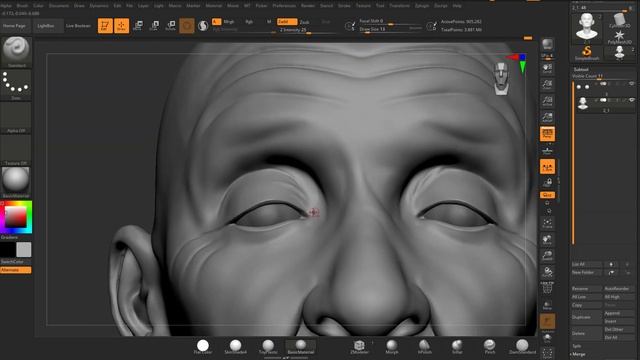The height and width of the screenshot is (360, 640).
Task: Toggle Local symmetry button
Action: [x=547, y=167]
